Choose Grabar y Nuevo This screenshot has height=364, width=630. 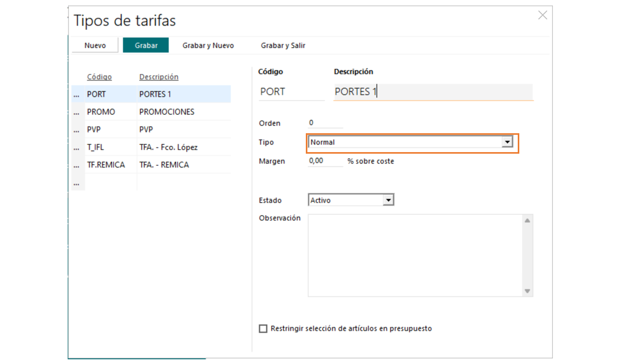click(x=208, y=46)
